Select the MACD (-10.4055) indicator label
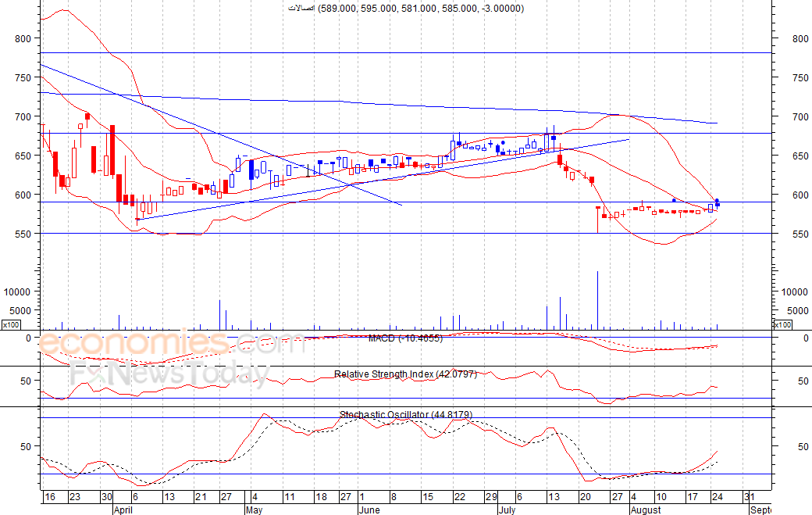The image size is (812, 515). coord(405,338)
